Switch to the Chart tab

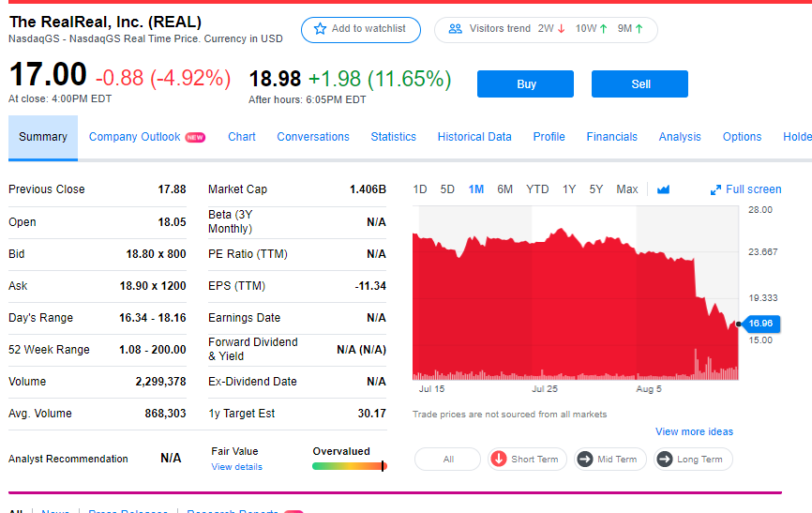tap(242, 137)
